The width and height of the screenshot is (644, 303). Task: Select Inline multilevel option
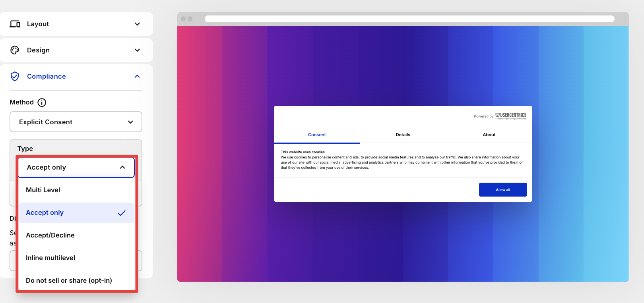(50, 258)
